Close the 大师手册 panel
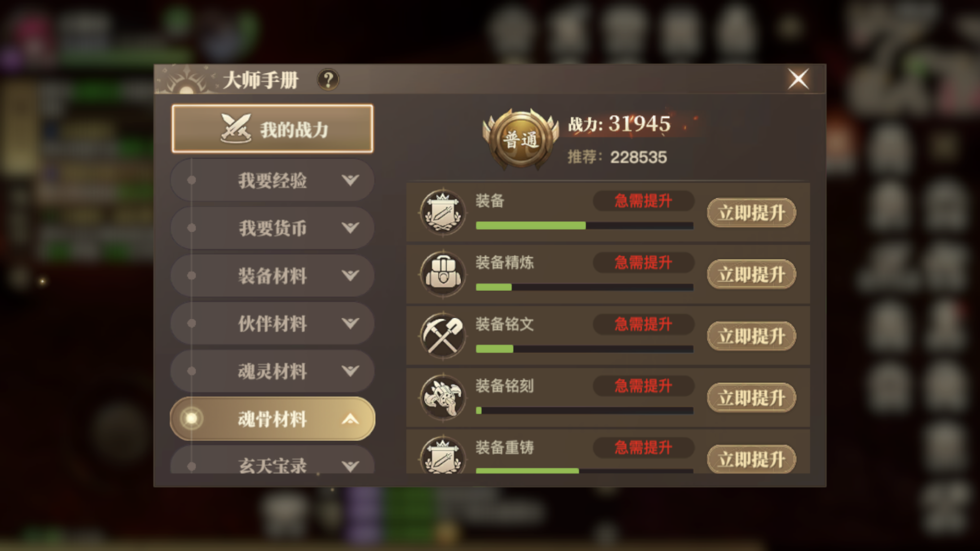Viewport: 980px width, 551px height. 798,79
